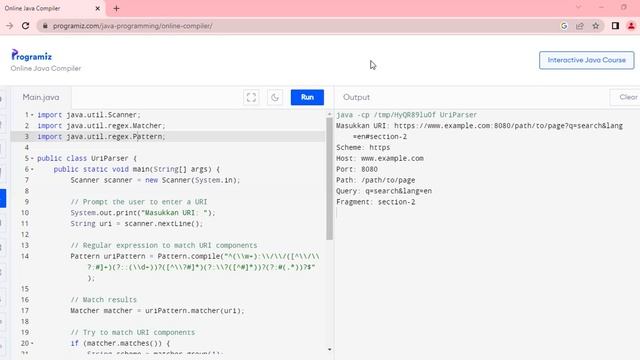Image resolution: width=640 pixels, height=360 pixels.
Task: Click '// Prompt the user' comment
Action: (139, 202)
